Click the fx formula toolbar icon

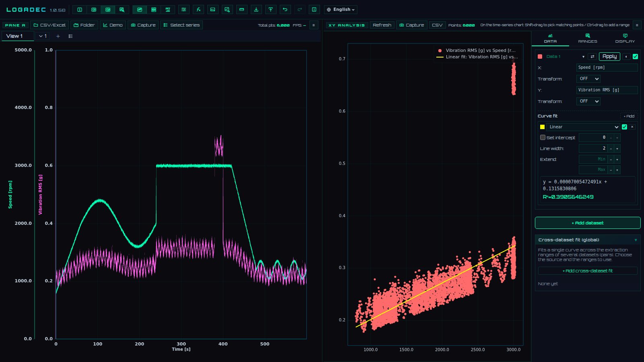pos(198,10)
